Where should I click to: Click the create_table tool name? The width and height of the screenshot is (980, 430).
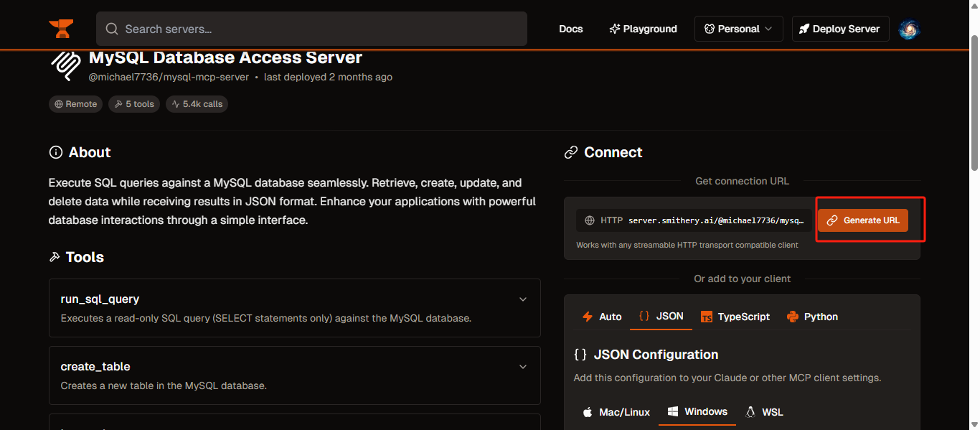pyautogui.click(x=95, y=366)
